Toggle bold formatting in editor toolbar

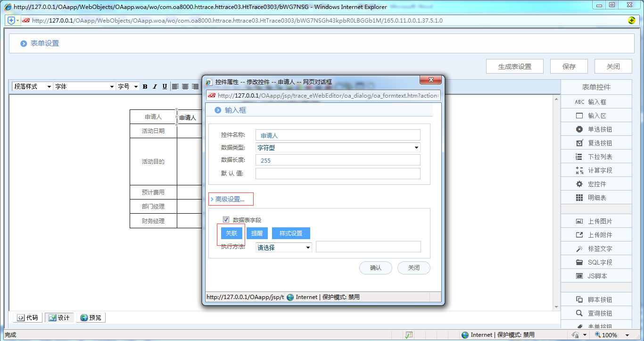(x=145, y=86)
